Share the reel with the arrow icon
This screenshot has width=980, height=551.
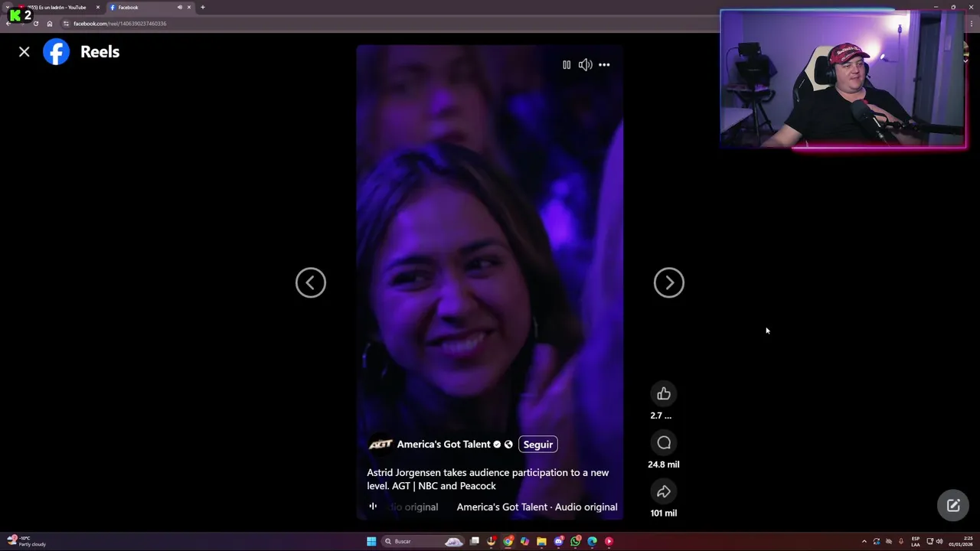click(664, 491)
